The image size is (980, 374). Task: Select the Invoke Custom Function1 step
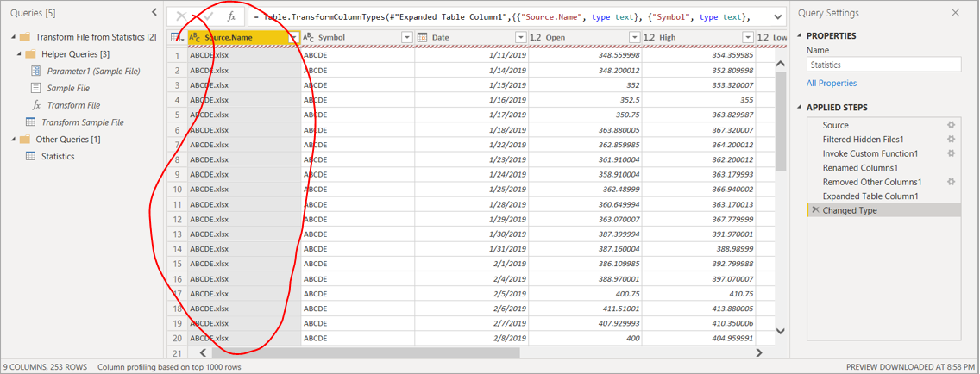click(x=869, y=153)
